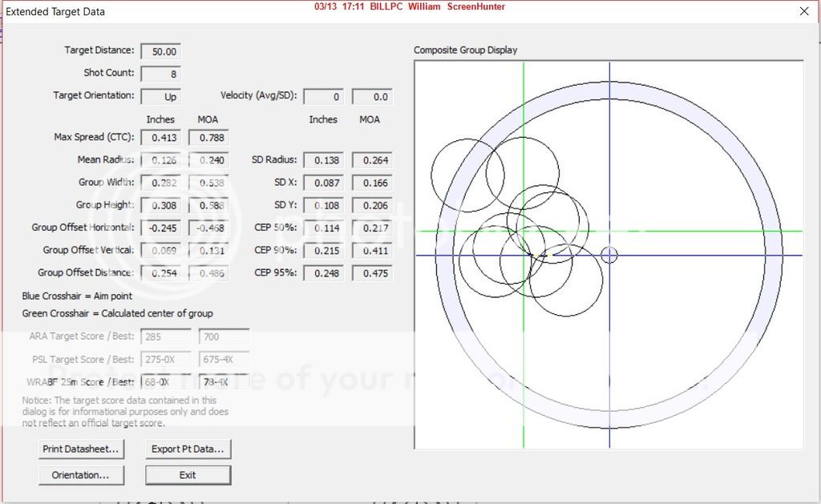Click the Print Datasheet button
Viewport: 821px width, 504px height.
(81, 449)
